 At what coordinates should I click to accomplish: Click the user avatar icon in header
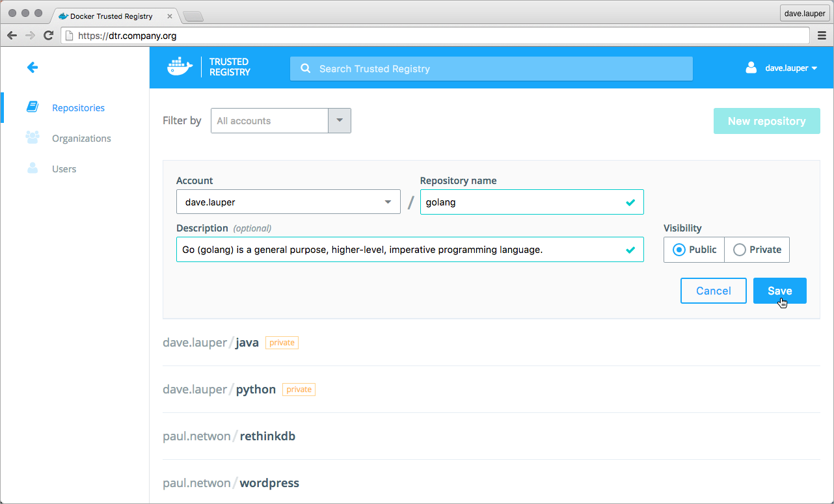[x=751, y=68]
